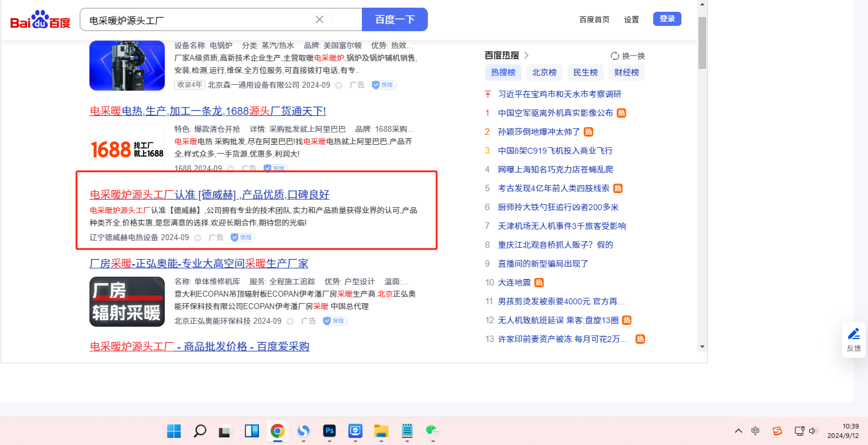Switch to the 财经榜 tab

[626, 72]
